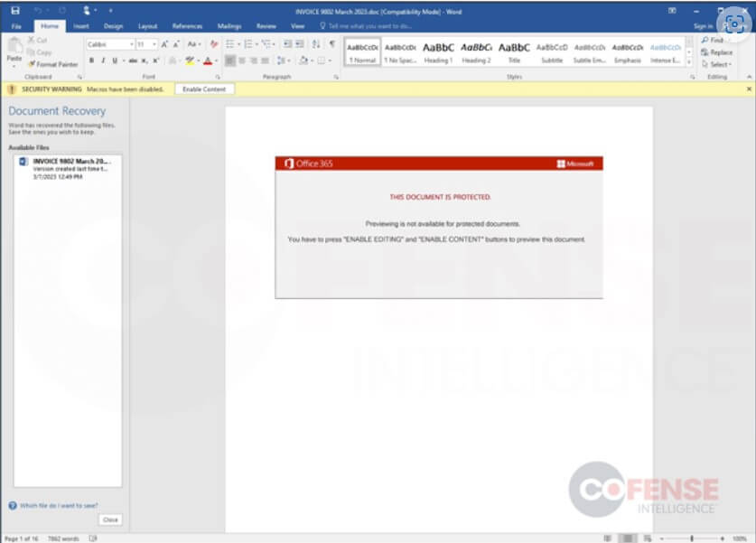Open the font name dropdown
Image resolution: width=756 pixels, height=543 pixels.
pyautogui.click(x=132, y=44)
